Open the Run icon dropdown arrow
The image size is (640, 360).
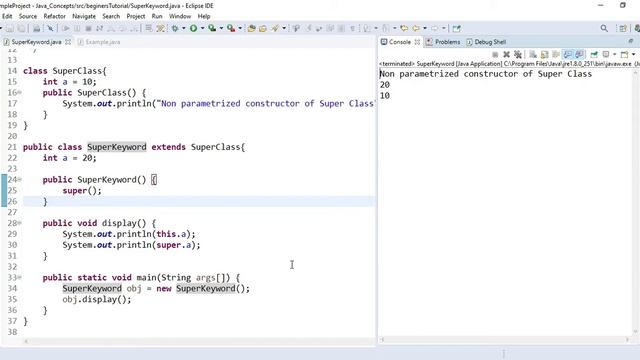click(x=202, y=28)
